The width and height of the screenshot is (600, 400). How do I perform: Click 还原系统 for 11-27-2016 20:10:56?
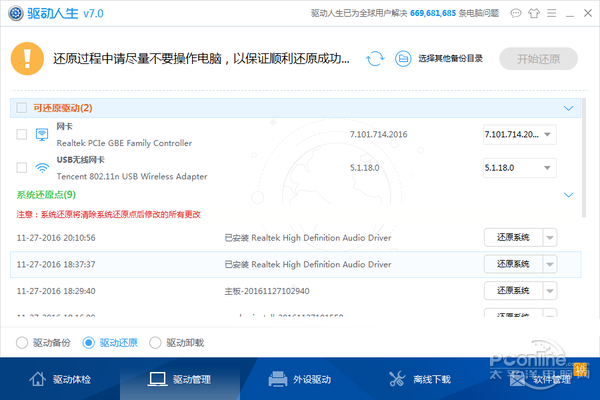(x=513, y=238)
